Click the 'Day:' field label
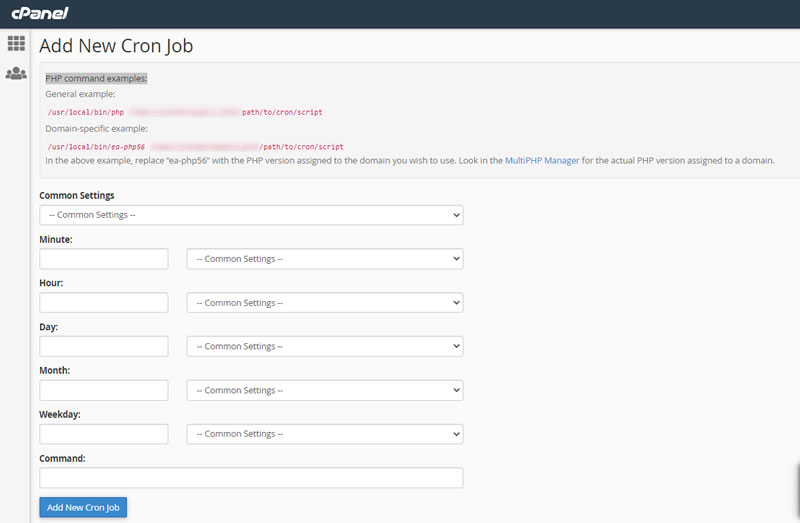The width and height of the screenshot is (800, 523). [x=48, y=327]
